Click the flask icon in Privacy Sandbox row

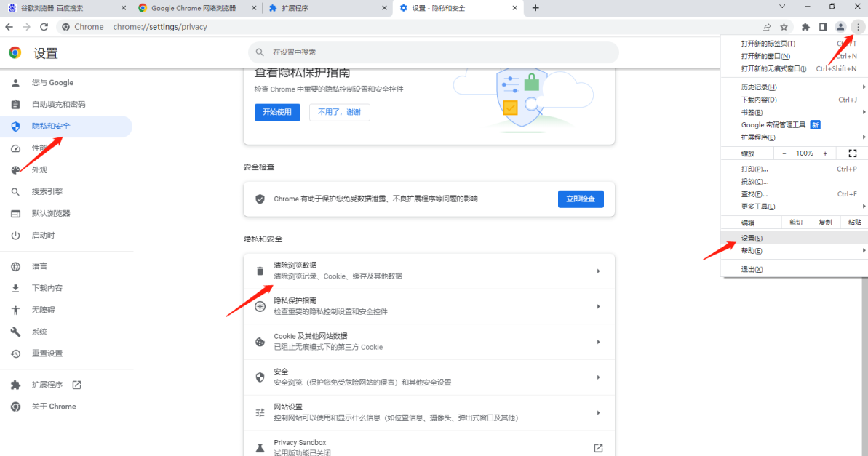pyautogui.click(x=260, y=448)
